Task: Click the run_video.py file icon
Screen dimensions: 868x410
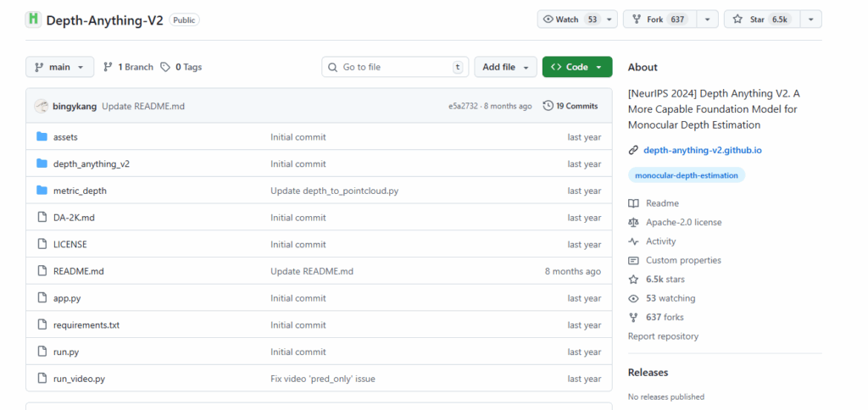Action: point(42,379)
